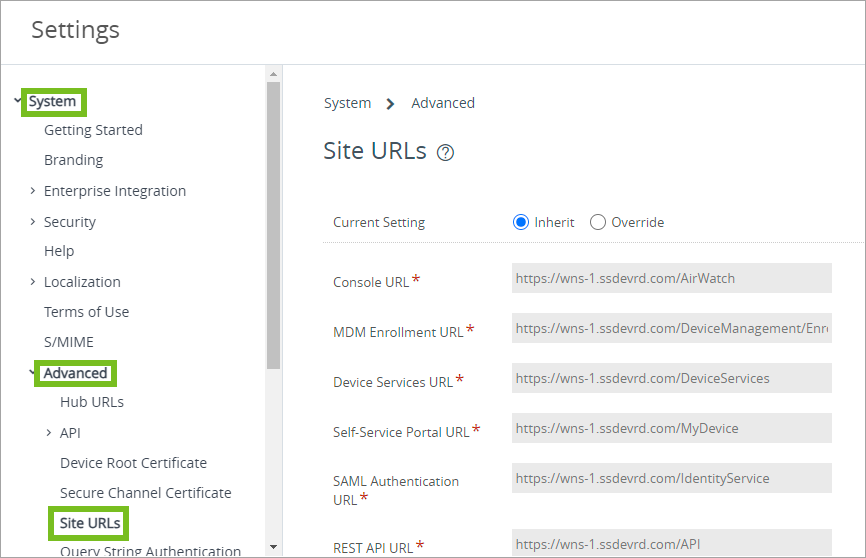Go to Help settings
This screenshot has height=558, width=866.
[x=59, y=251]
